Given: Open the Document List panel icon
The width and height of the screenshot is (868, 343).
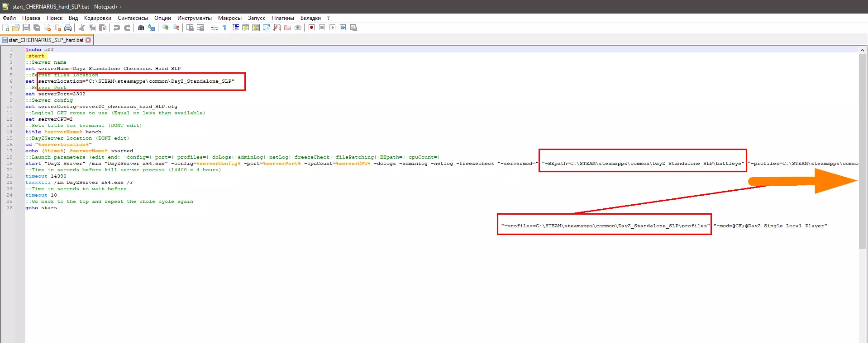Looking at the screenshot, I should click(x=267, y=28).
